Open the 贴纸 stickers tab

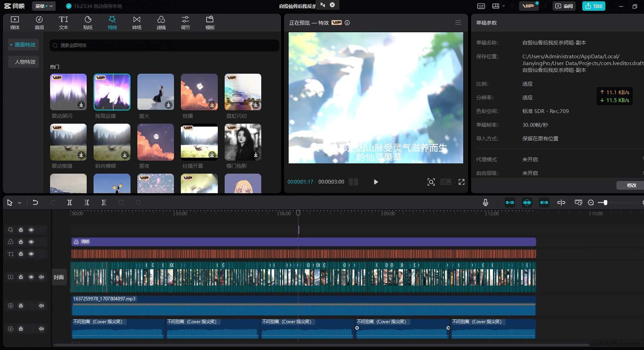pos(88,23)
